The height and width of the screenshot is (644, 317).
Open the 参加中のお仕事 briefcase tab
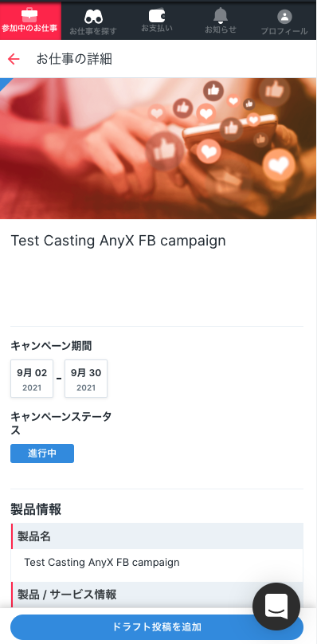click(30, 21)
